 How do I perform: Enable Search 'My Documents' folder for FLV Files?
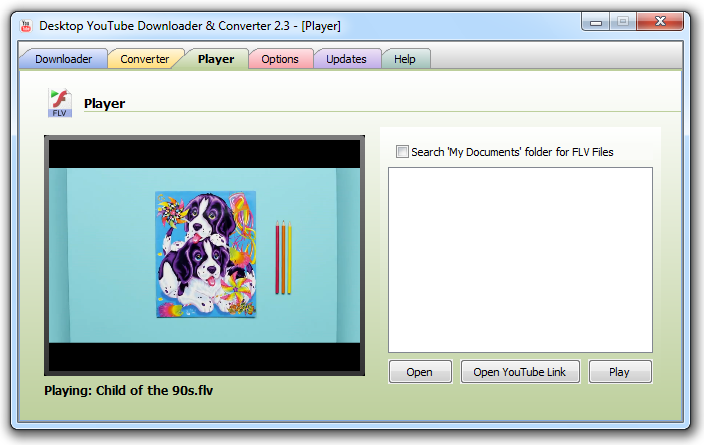click(x=402, y=152)
